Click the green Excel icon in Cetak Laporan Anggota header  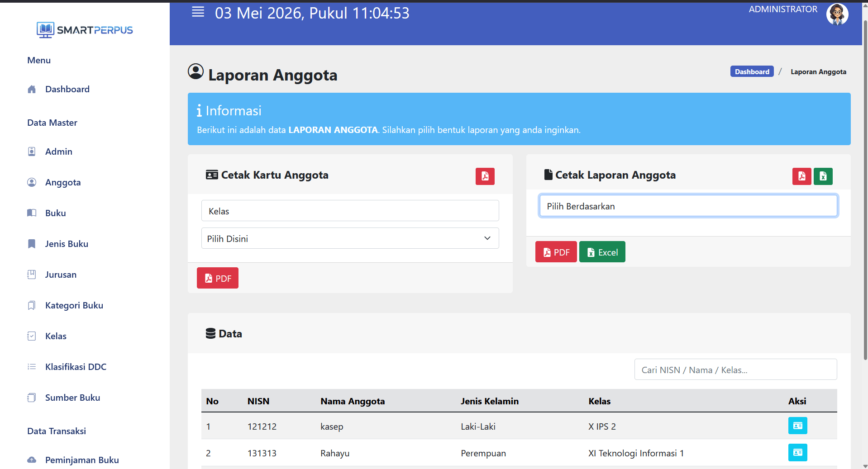823,176
